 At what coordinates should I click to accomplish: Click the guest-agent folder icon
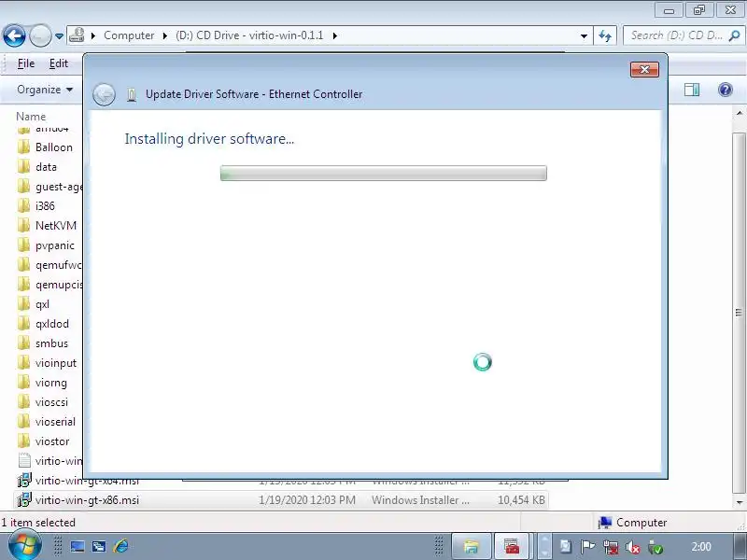click(24, 186)
